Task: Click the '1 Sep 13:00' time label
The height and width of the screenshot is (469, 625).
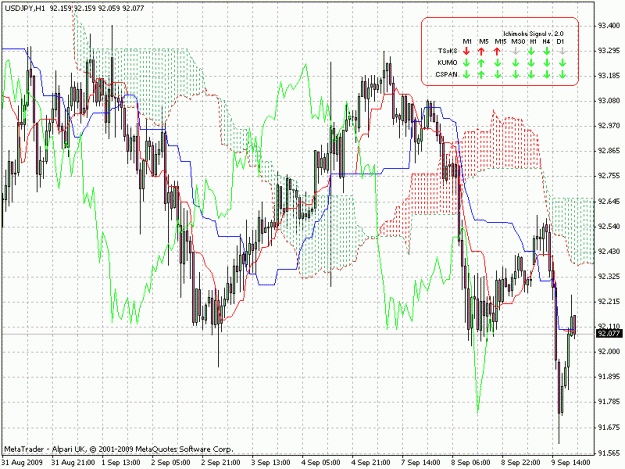Action: 121,462
